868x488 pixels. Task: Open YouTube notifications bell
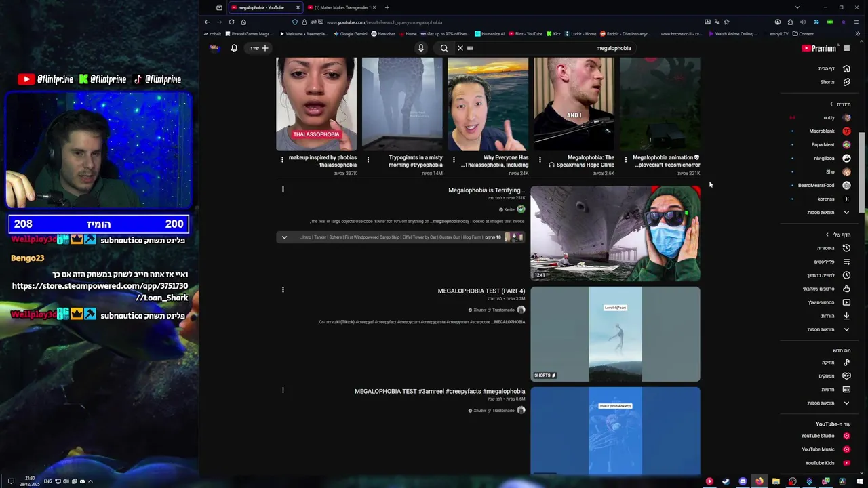(x=234, y=48)
